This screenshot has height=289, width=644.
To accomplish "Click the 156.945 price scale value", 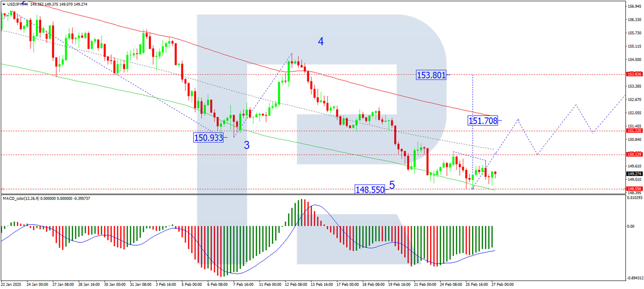I will 634,6.
